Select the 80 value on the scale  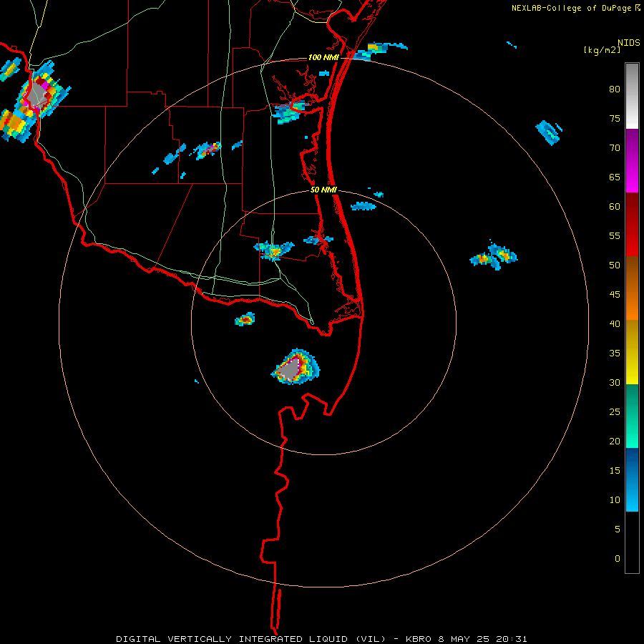pos(615,89)
